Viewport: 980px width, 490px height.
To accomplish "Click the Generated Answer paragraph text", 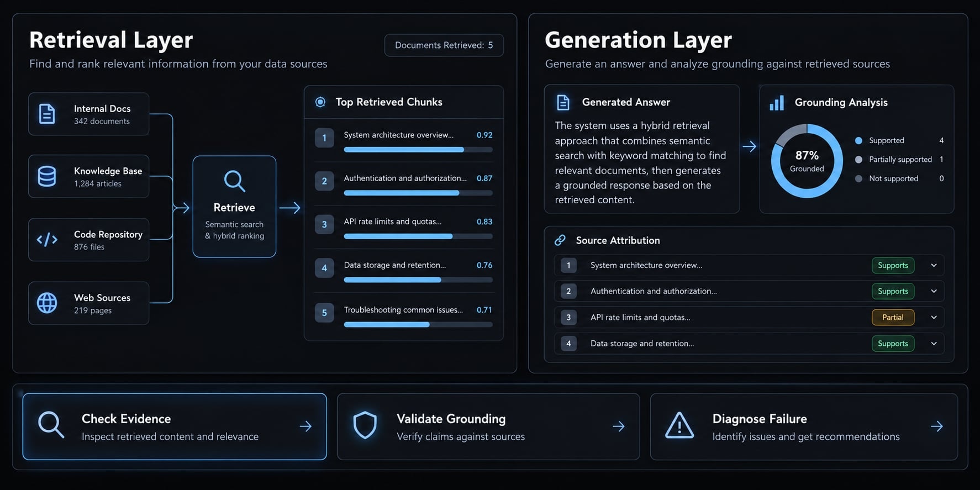I will click(641, 163).
